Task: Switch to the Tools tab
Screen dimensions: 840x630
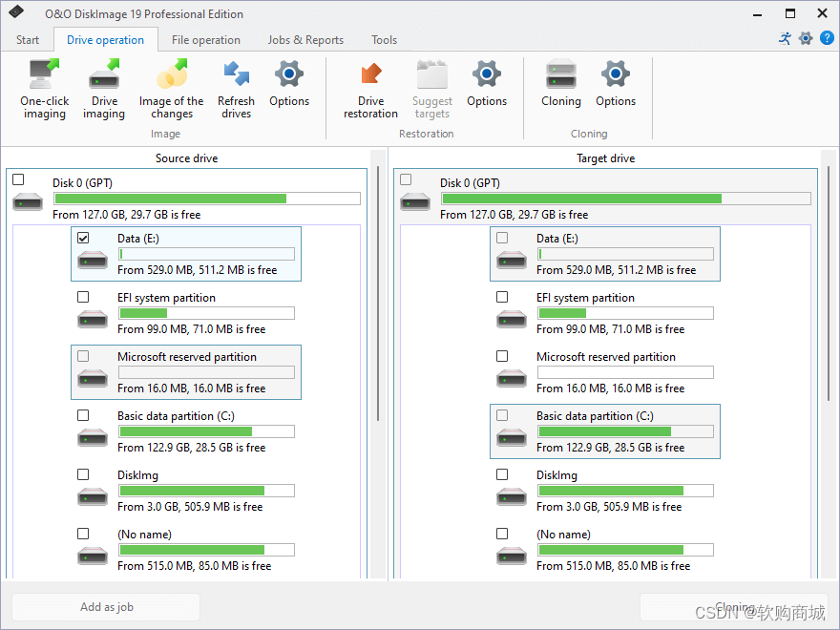Action: [384, 40]
